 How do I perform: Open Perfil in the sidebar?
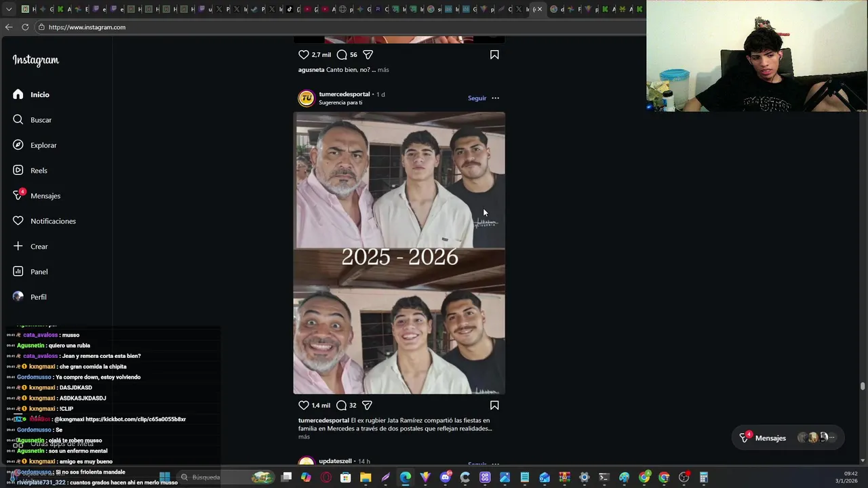pyautogui.click(x=30, y=297)
